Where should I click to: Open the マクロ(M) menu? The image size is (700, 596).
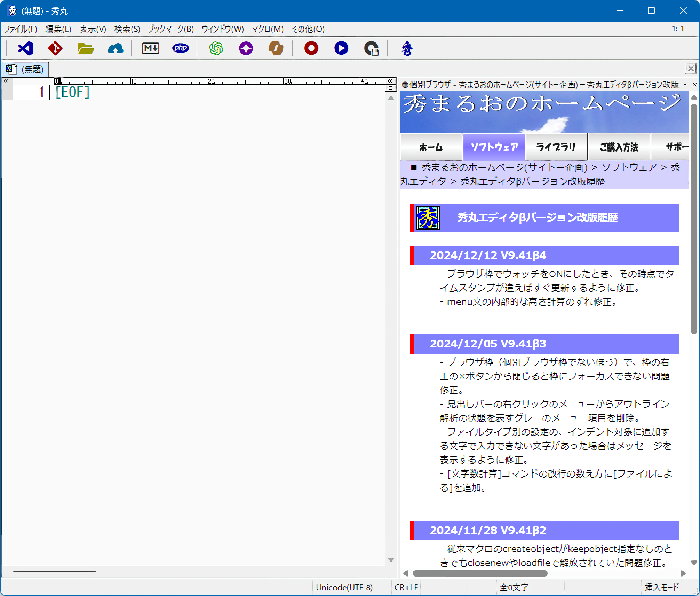pos(267,29)
